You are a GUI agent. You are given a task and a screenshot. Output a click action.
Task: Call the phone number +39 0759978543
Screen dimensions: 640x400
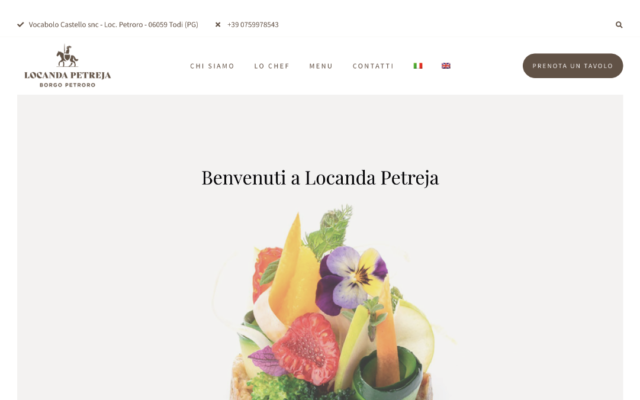tap(253, 24)
